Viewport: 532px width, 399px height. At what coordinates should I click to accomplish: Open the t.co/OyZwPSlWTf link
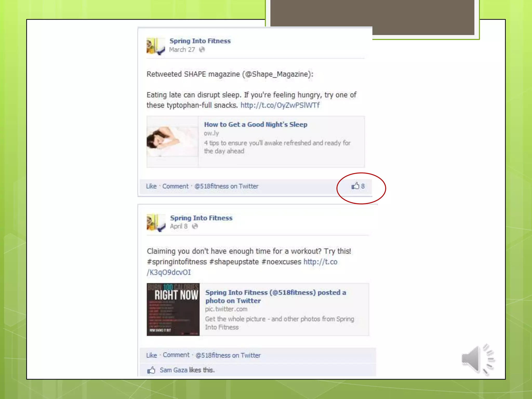[280, 105]
